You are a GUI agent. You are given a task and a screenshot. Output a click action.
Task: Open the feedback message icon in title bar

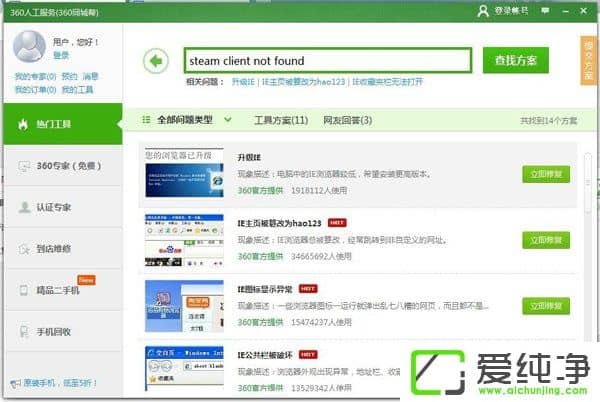(545, 11)
